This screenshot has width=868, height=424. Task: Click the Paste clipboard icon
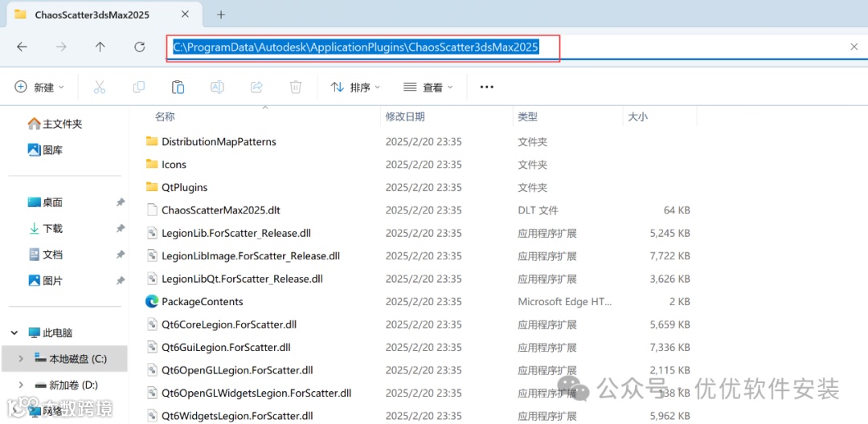178,87
